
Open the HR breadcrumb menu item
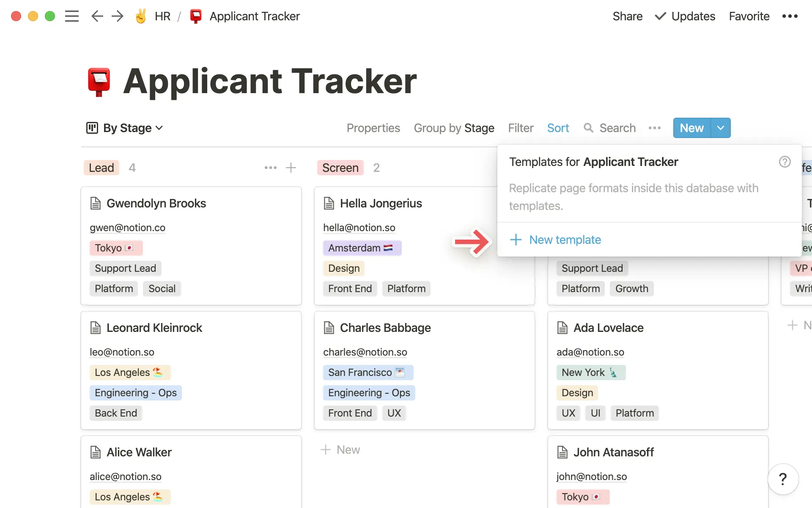(x=162, y=16)
